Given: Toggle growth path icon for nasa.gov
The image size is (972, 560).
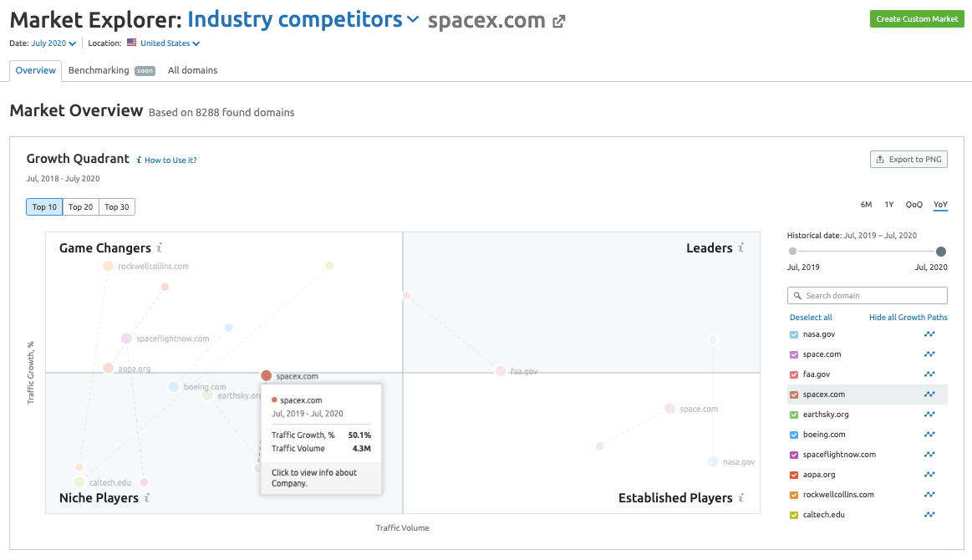Looking at the screenshot, I should point(929,334).
